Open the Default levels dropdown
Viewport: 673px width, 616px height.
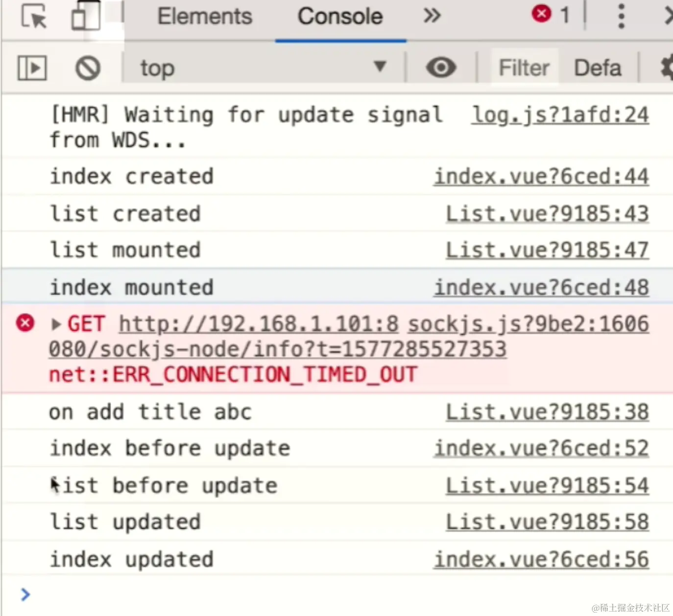pos(598,68)
